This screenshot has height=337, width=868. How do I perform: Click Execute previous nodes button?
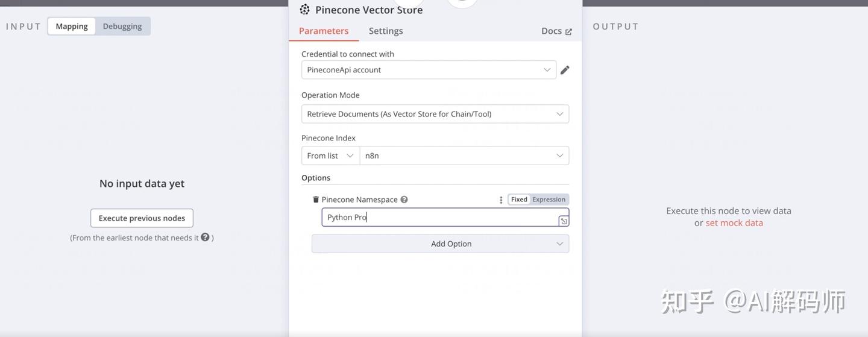142,218
